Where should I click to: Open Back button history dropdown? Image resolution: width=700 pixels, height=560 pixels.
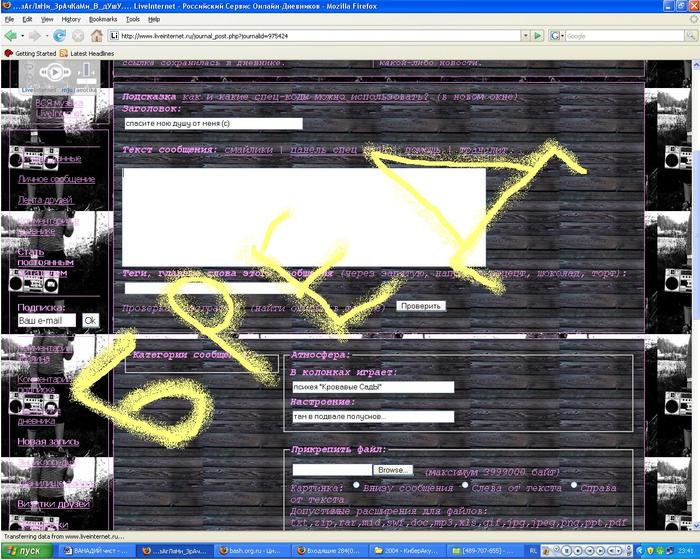[x=22, y=36]
